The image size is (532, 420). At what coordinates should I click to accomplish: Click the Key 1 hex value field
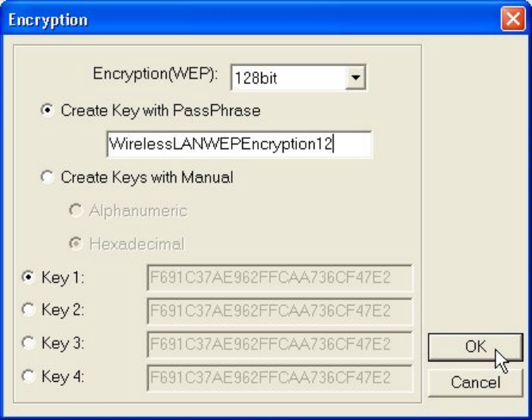(279, 279)
